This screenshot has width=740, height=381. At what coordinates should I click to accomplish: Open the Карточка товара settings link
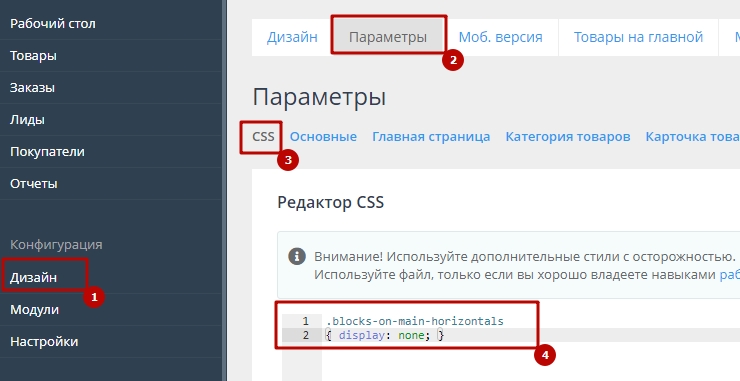pyautogui.click(x=692, y=137)
